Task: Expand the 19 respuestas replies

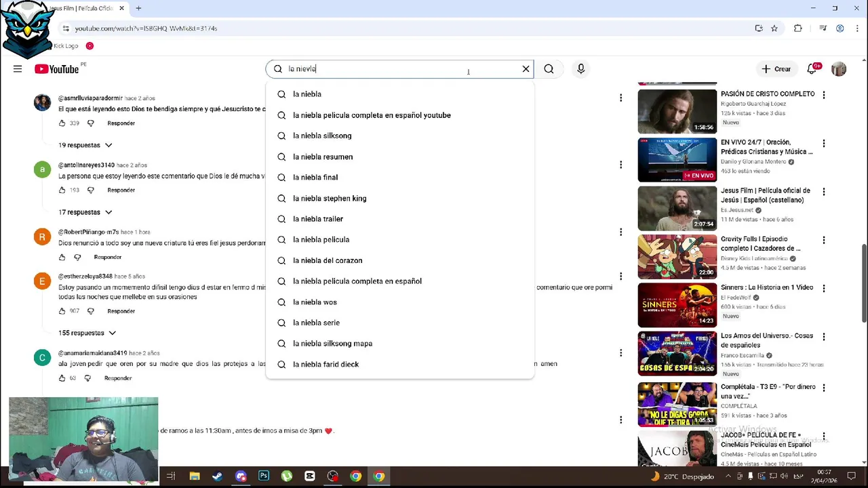Action: [85, 145]
